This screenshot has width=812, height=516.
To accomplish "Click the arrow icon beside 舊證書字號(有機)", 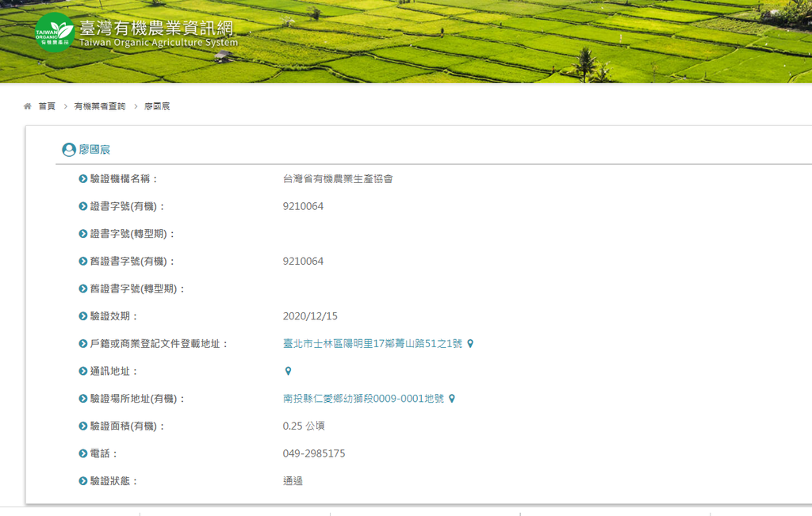I will pos(82,261).
